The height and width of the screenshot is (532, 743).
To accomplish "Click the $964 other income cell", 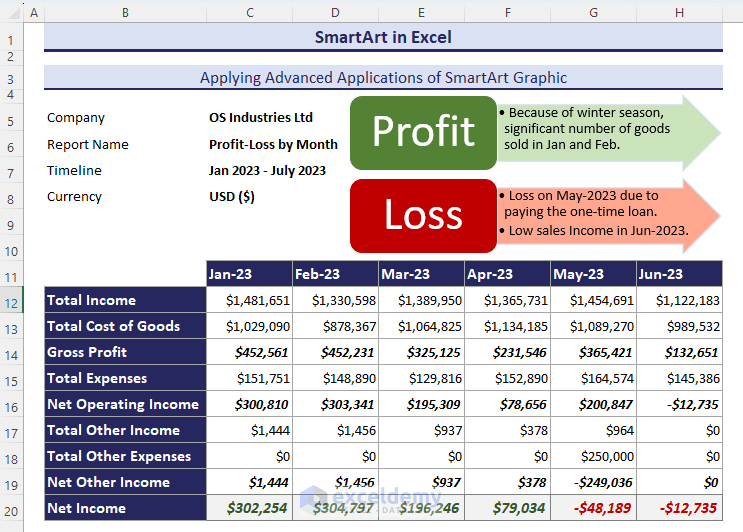I will [x=593, y=430].
